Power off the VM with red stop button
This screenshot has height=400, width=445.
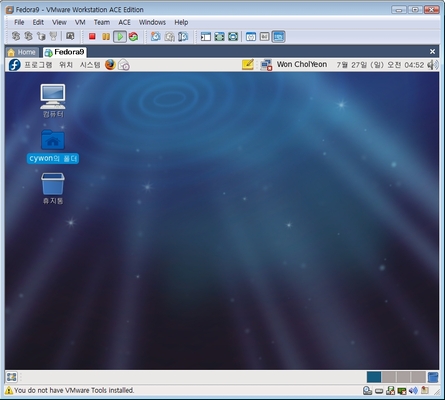coord(92,36)
